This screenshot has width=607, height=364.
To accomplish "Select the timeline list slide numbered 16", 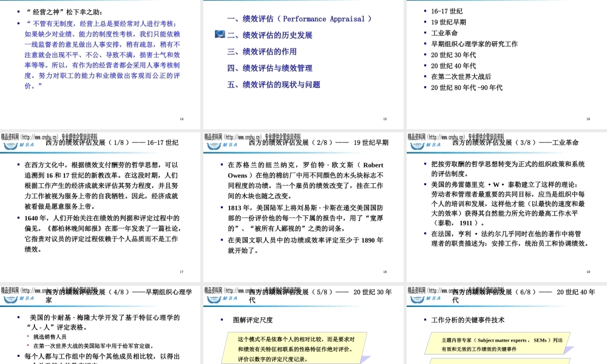I will point(507,64).
